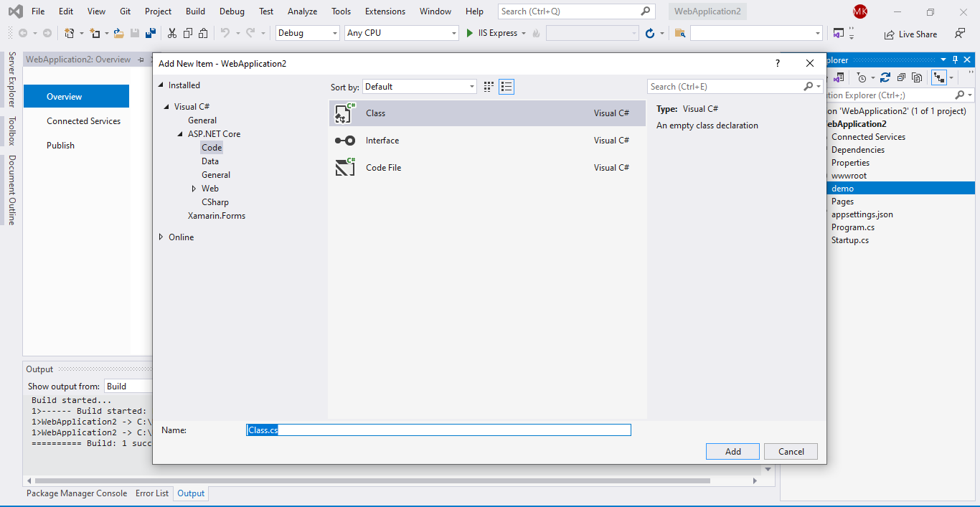
Task: Switch to the Error List tab
Action: [151, 493]
